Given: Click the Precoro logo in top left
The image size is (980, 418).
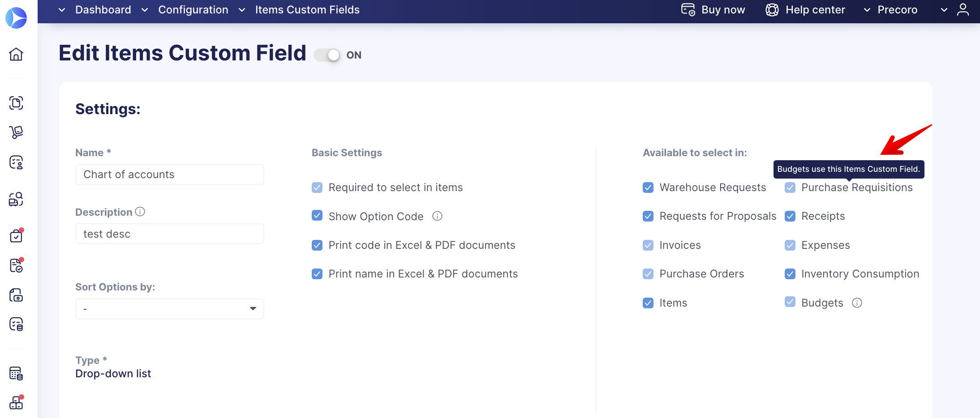Looking at the screenshot, I should pyautogui.click(x=17, y=17).
